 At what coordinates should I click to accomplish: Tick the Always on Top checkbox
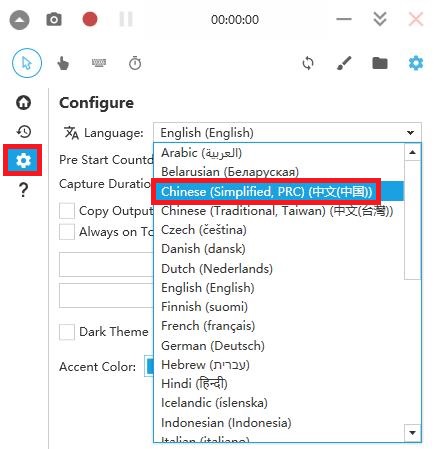click(67, 232)
